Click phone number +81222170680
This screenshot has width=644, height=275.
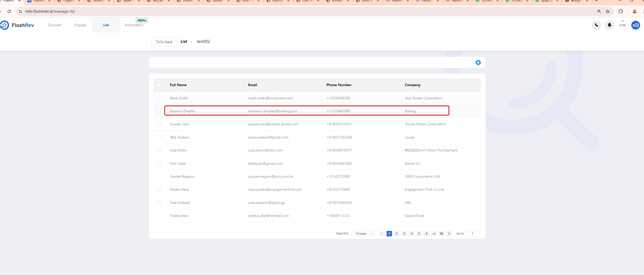click(x=338, y=189)
